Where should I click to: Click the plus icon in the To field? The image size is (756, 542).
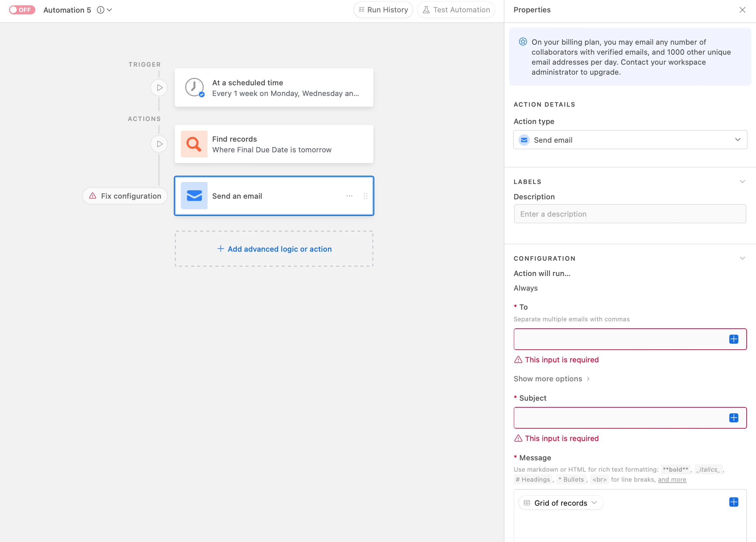(734, 339)
